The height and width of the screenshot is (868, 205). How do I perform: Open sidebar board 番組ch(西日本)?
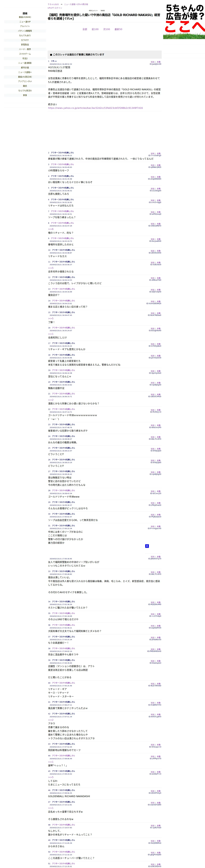pyautogui.click(x=25, y=77)
